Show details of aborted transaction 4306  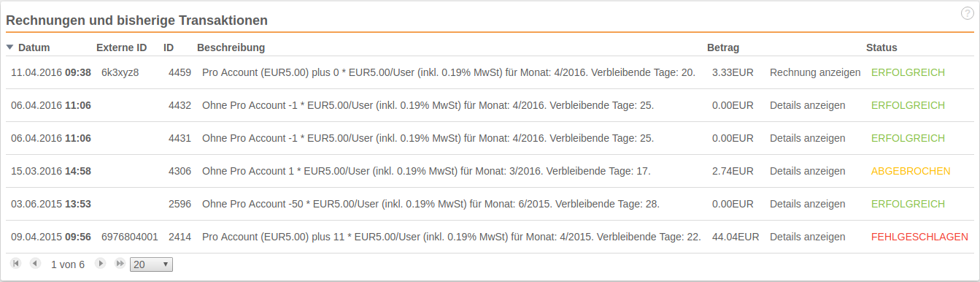808,171
